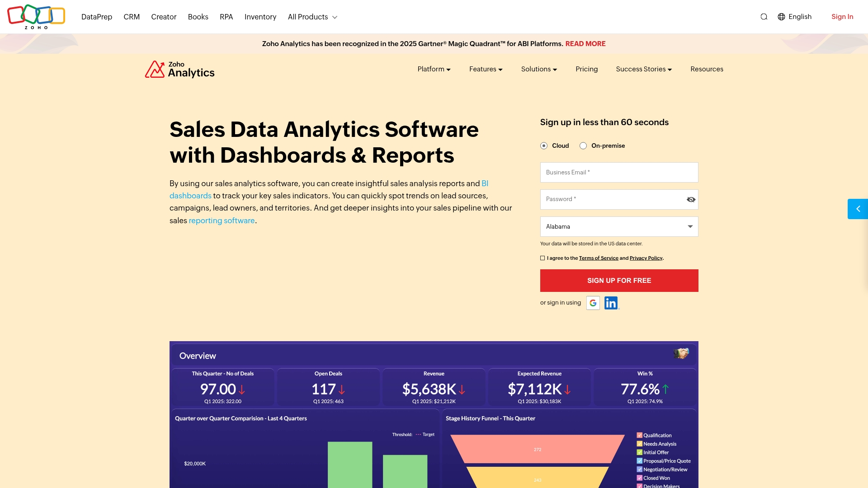Click the handshake icon in the Overview dashboard
The image size is (868, 488).
[x=681, y=353]
